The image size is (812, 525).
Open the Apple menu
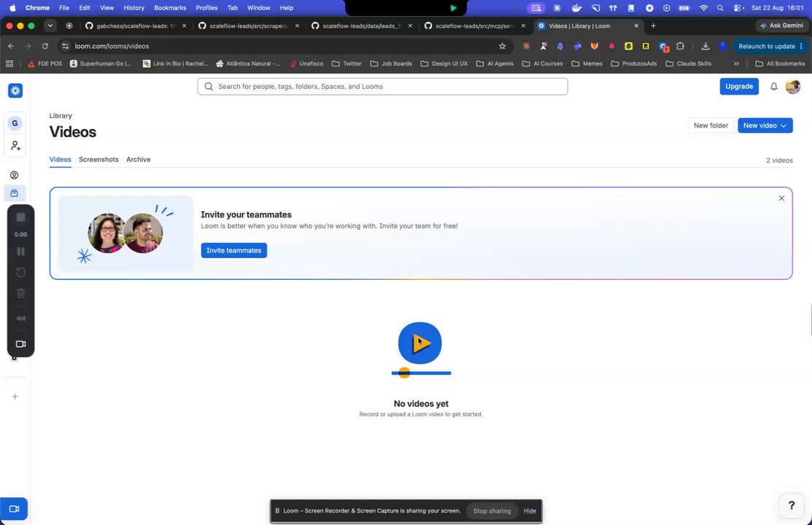12,8
